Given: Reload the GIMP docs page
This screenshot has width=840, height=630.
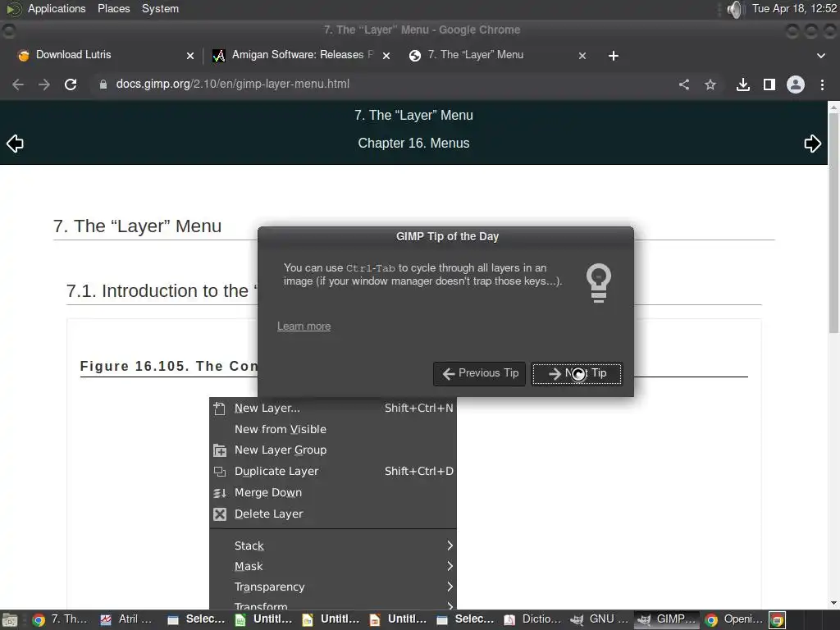Looking at the screenshot, I should pyautogui.click(x=71, y=84).
